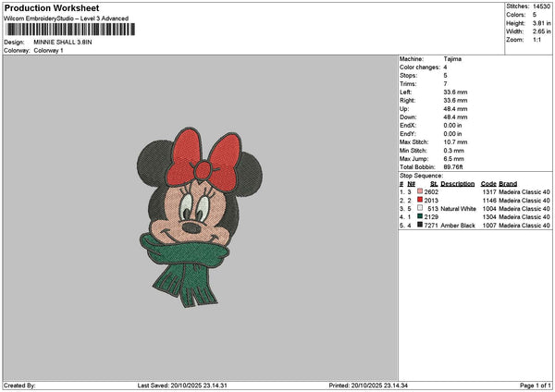Click the Minnie embroidery design preview
The image size is (555, 392).
point(200,217)
